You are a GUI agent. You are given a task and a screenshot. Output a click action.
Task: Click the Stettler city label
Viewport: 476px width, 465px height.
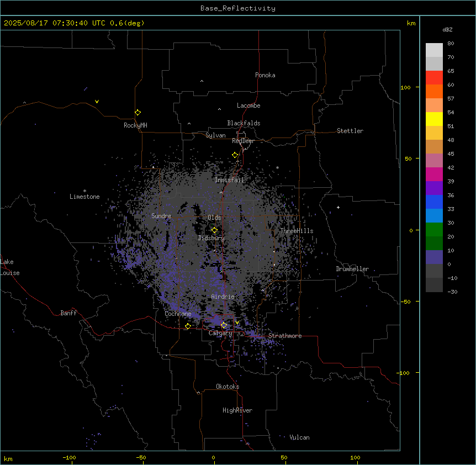click(350, 131)
